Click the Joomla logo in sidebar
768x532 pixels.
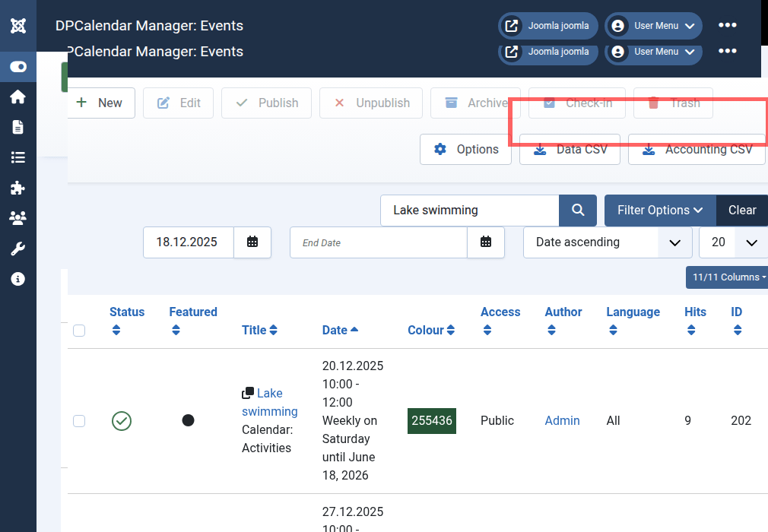click(18, 26)
